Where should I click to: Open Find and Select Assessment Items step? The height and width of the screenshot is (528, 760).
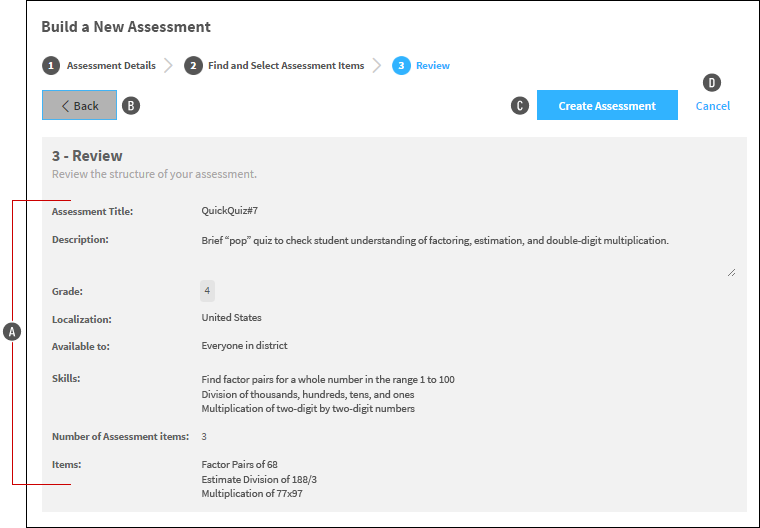[x=286, y=65]
